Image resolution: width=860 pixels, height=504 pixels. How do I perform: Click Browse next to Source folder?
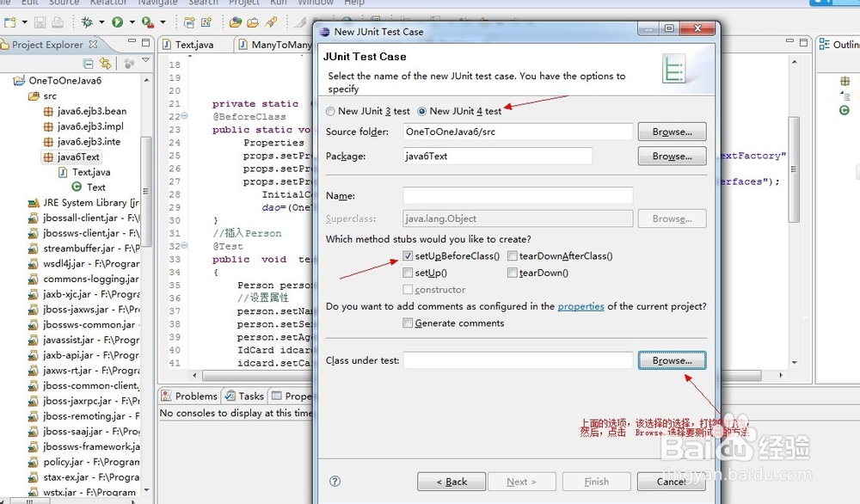coord(672,132)
